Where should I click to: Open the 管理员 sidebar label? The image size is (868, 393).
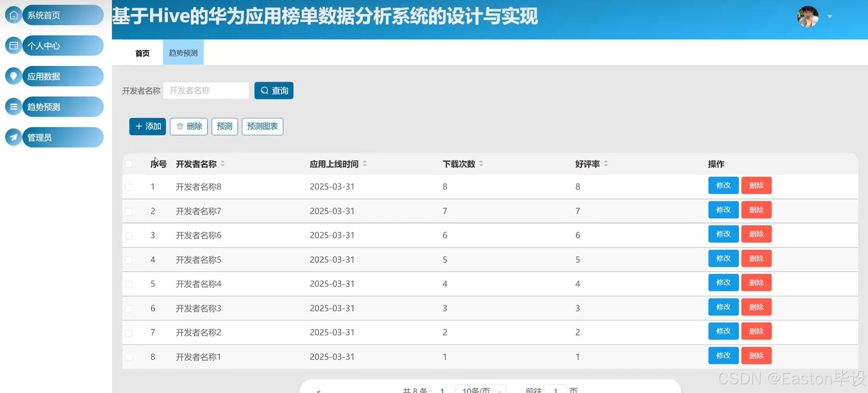pos(63,137)
